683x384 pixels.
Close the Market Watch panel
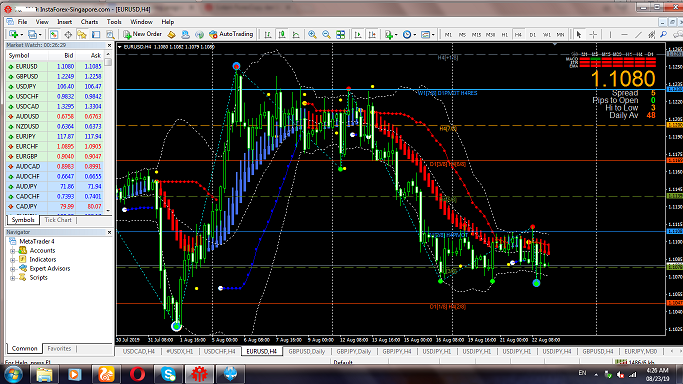pos(109,45)
